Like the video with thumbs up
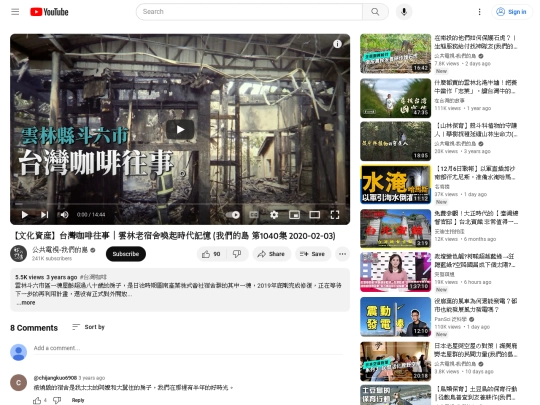Viewport: 540px width, 405px height. coord(211,254)
